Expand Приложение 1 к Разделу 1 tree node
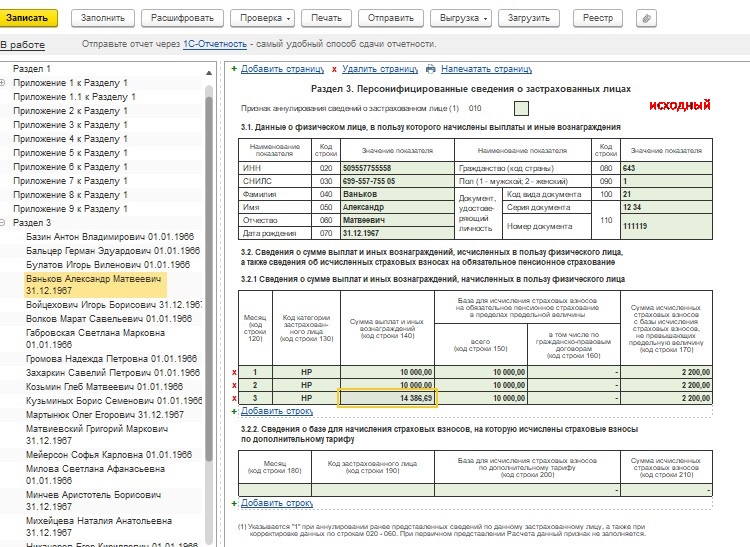Viewport: 750px width, 547px height. [3, 83]
